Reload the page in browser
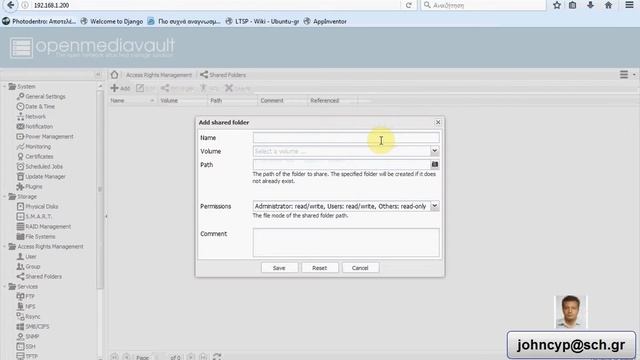Screen dimensions: 640x360 (409, 5)
